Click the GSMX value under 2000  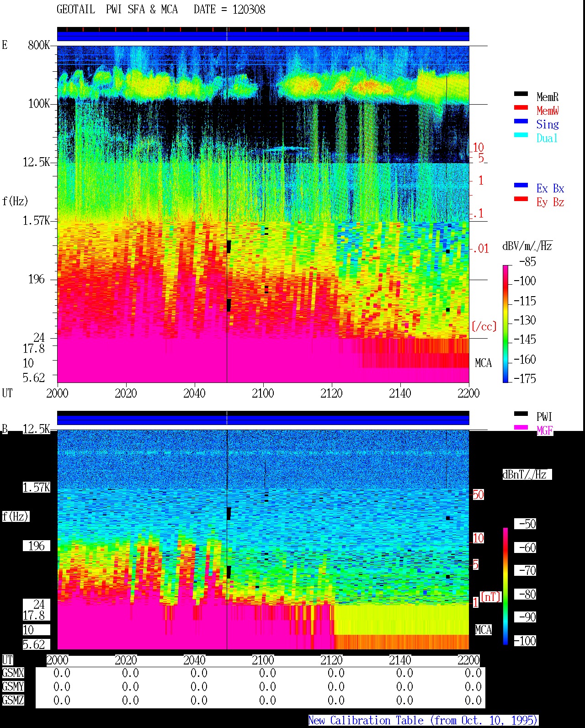point(62,673)
